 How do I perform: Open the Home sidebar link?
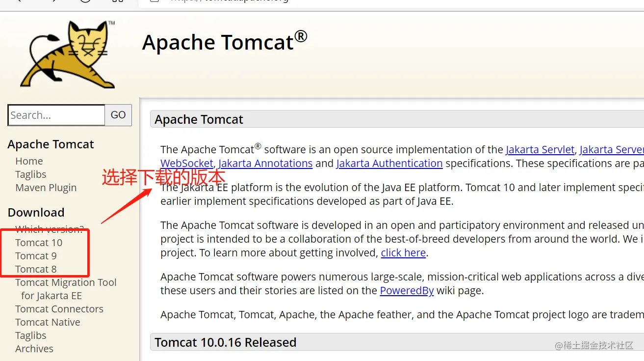pos(29,161)
